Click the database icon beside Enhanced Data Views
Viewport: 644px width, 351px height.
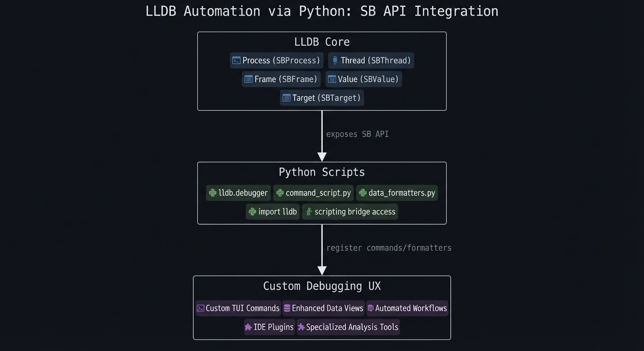[286, 308]
